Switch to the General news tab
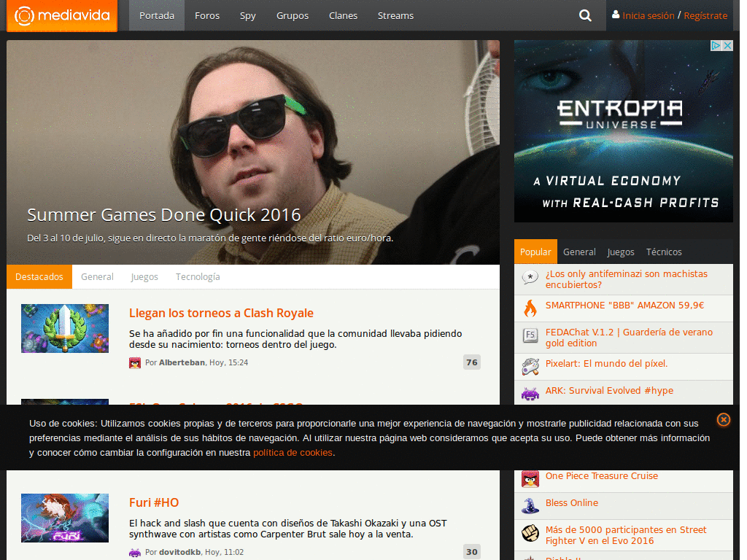The width and height of the screenshot is (747, 560). tap(97, 276)
